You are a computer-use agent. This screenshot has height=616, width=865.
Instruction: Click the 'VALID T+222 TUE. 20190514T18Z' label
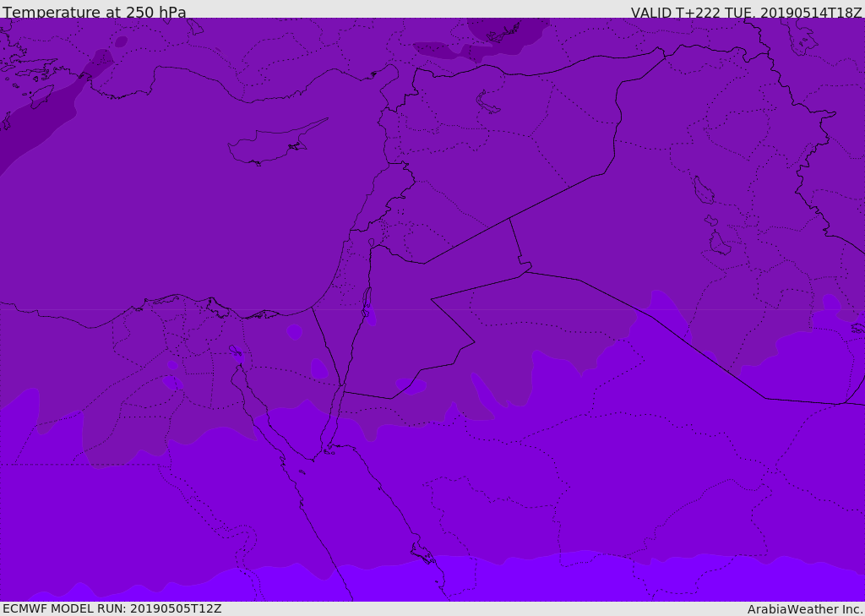click(x=747, y=13)
